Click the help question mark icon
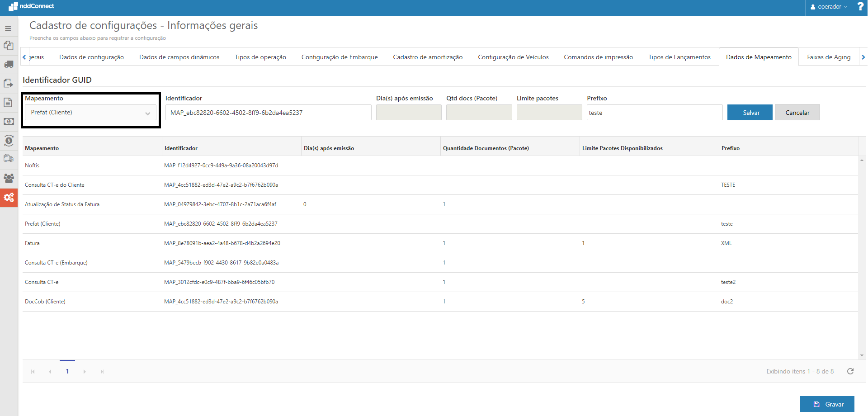This screenshot has width=868, height=416. (x=860, y=7)
